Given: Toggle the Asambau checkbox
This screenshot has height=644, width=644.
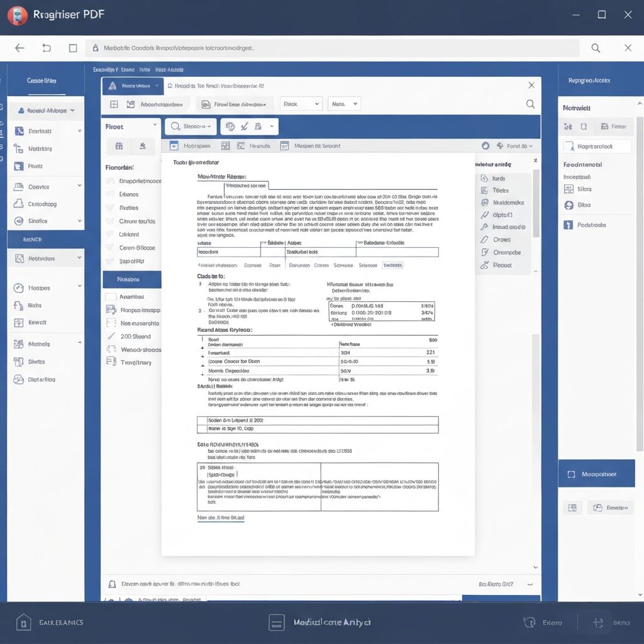Looking at the screenshot, I should pos(111,296).
